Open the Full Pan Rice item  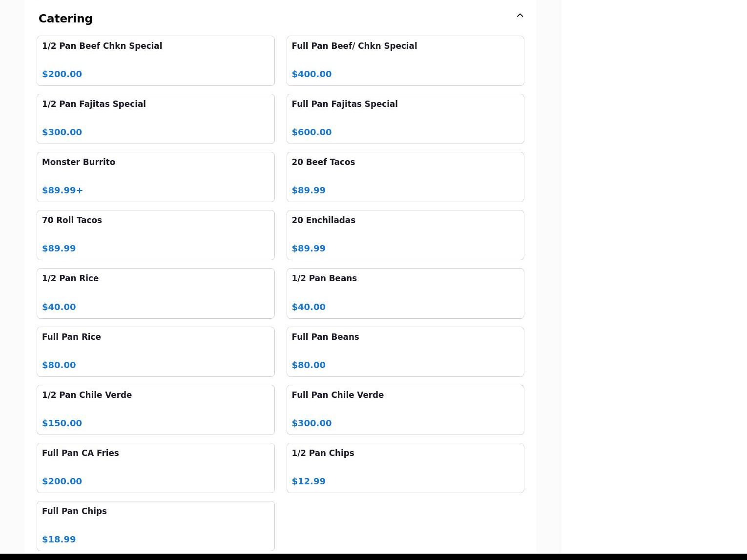tap(155, 352)
